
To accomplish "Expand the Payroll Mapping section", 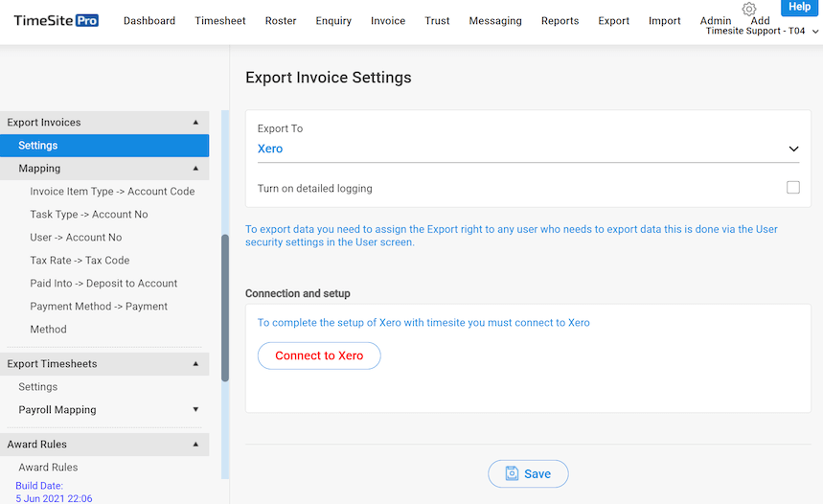I will click(x=195, y=409).
